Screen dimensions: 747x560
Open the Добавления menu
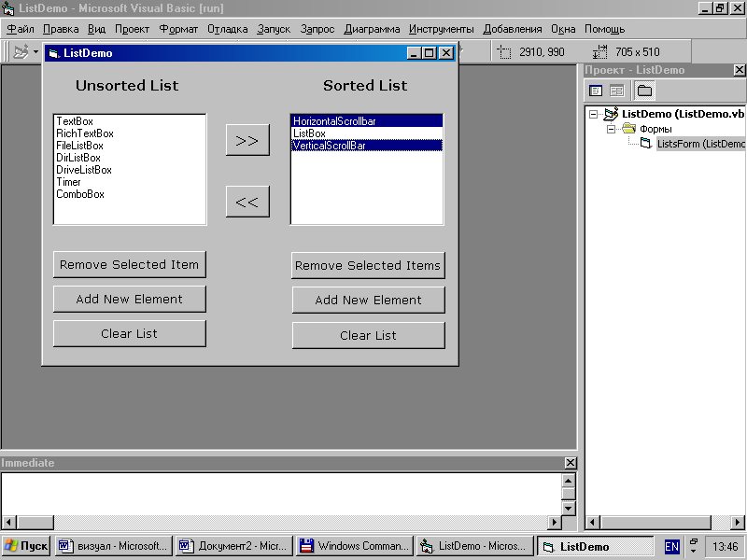pos(513,29)
